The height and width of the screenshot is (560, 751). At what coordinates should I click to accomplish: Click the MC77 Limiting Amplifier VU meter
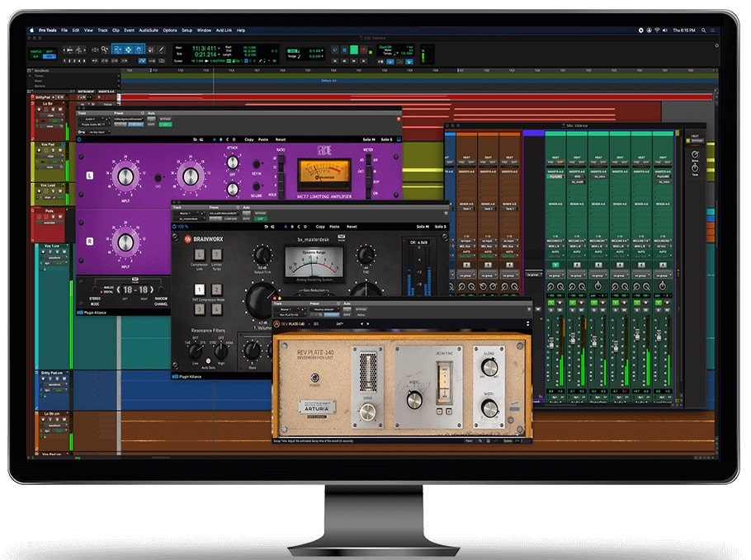coord(324,176)
